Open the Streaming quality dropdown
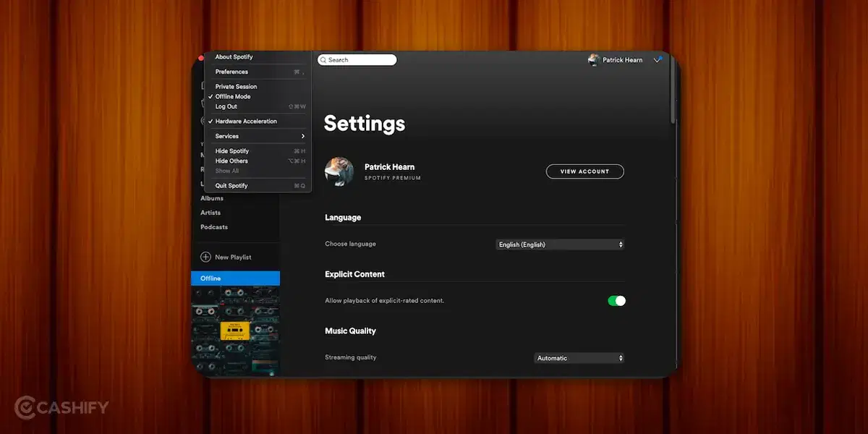The width and height of the screenshot is (868, 434). pos(579,358)
